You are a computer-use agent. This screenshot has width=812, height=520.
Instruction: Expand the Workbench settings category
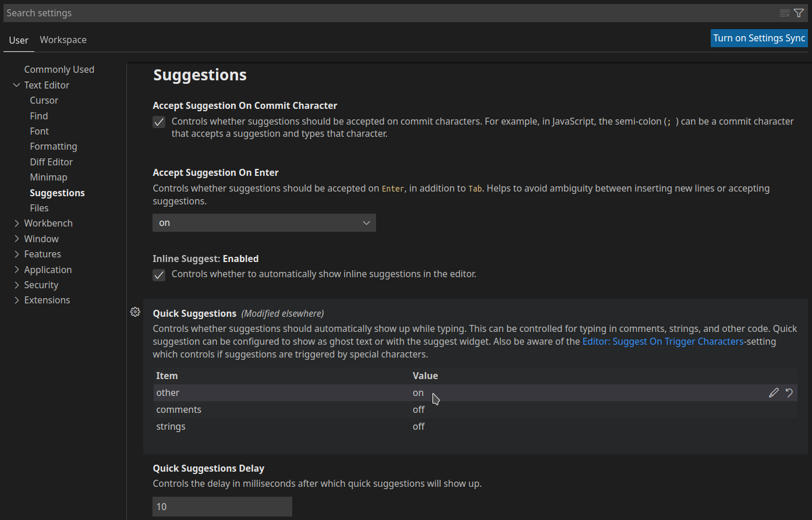[x=16, y=223]
